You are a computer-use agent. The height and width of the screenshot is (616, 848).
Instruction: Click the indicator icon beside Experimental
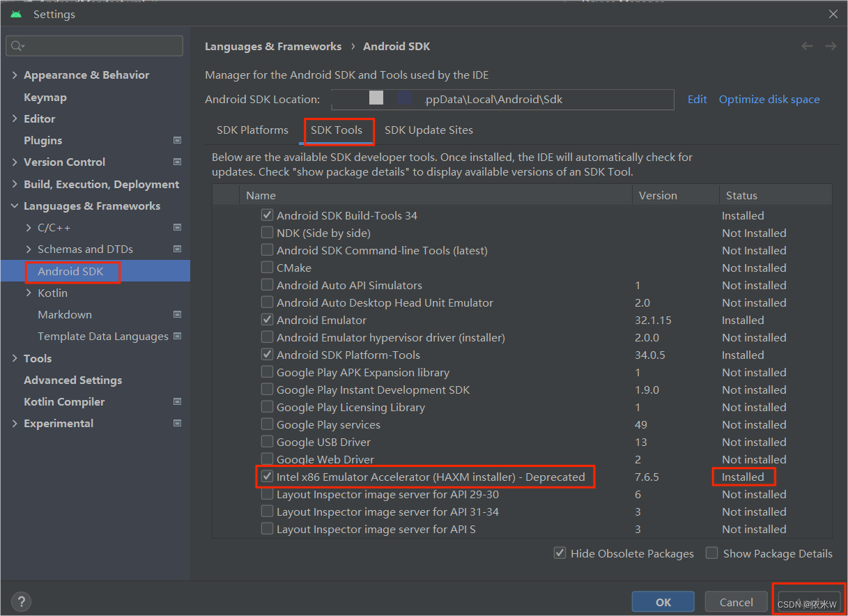[177, 423]
